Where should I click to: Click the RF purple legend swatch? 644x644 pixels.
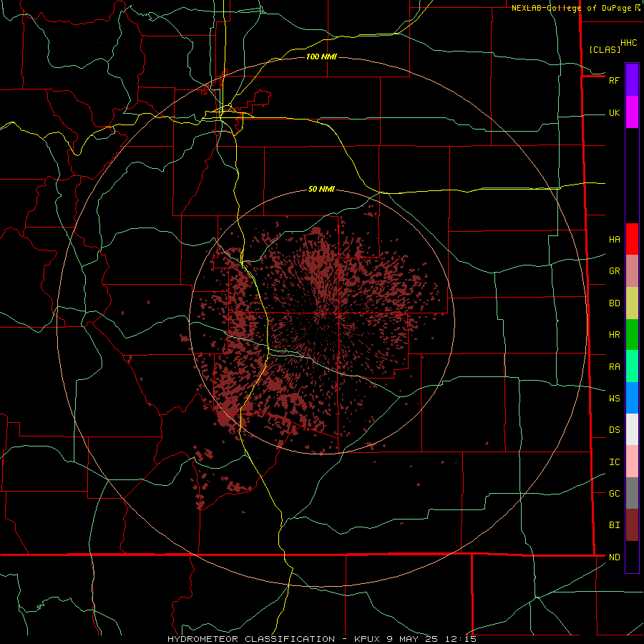click(x=632, y=80)
